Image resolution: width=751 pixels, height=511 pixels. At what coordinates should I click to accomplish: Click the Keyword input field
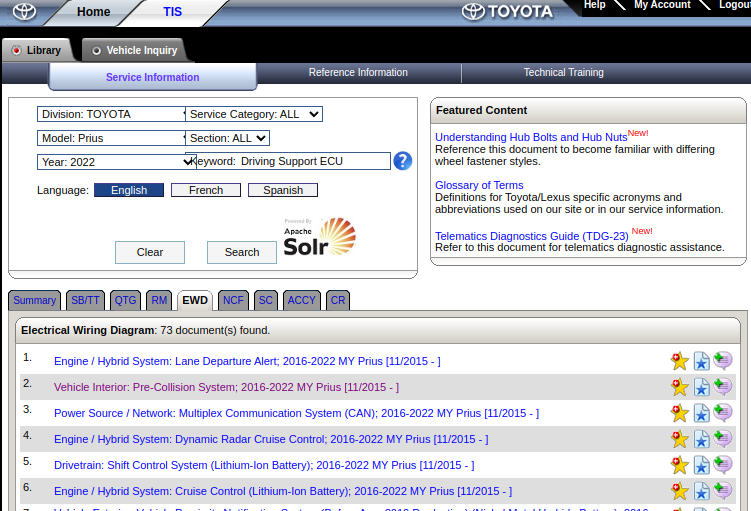point(315,161)
